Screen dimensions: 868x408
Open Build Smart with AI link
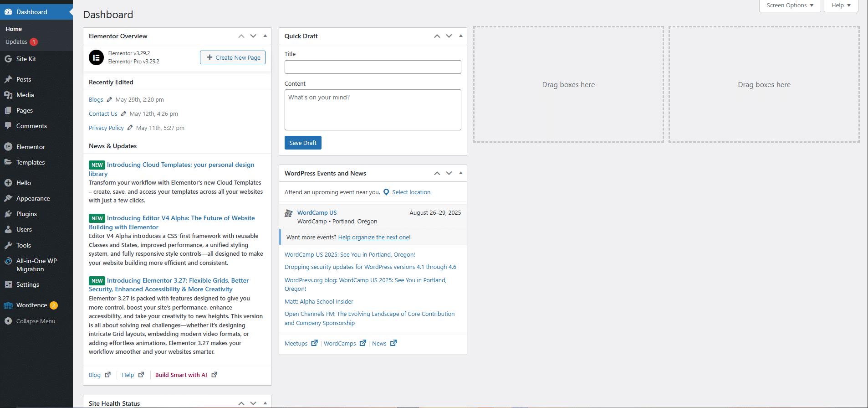(181, 375)
